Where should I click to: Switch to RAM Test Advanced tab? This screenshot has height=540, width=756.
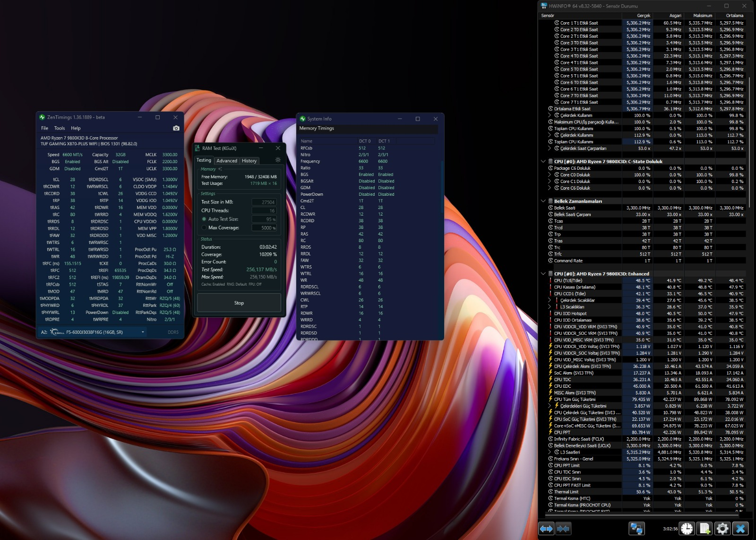point(227,161)
